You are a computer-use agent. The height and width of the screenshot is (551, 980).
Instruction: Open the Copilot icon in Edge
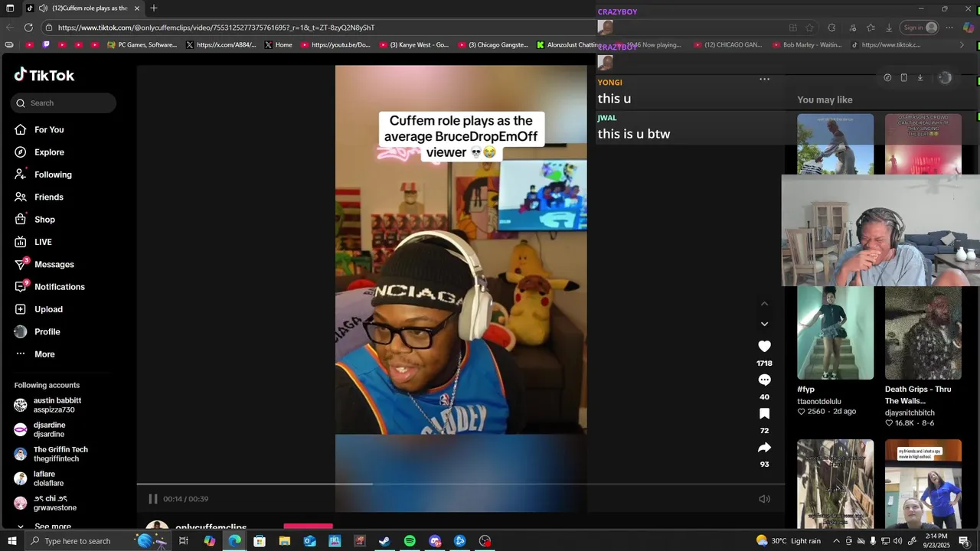pos(969,28)
